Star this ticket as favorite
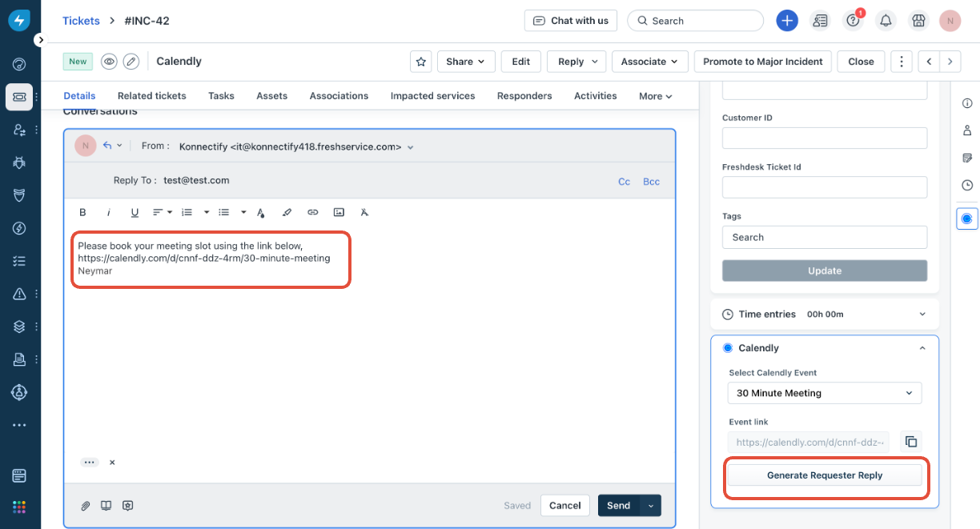This screenshot has height=529, width=980. 421,62
